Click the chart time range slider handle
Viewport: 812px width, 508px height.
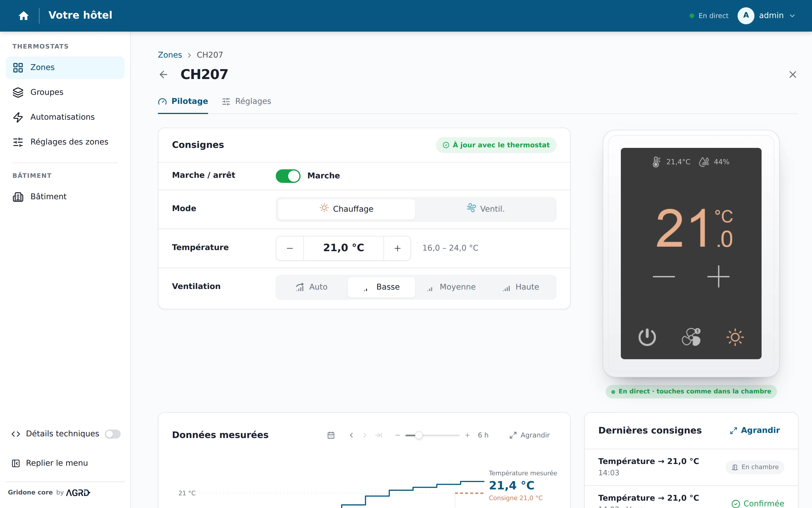pyautogui.click(x=419, y=435)
